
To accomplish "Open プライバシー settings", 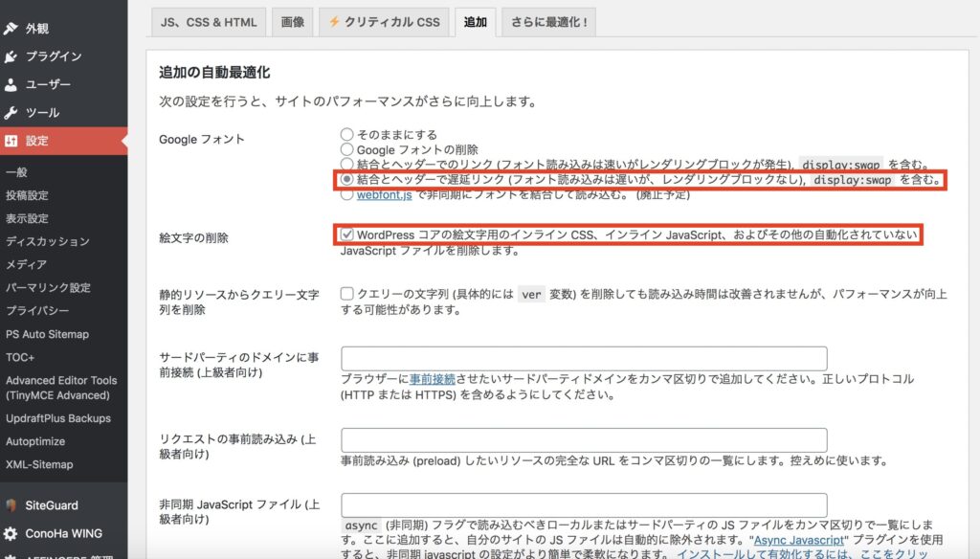I will tap(37, 311).
